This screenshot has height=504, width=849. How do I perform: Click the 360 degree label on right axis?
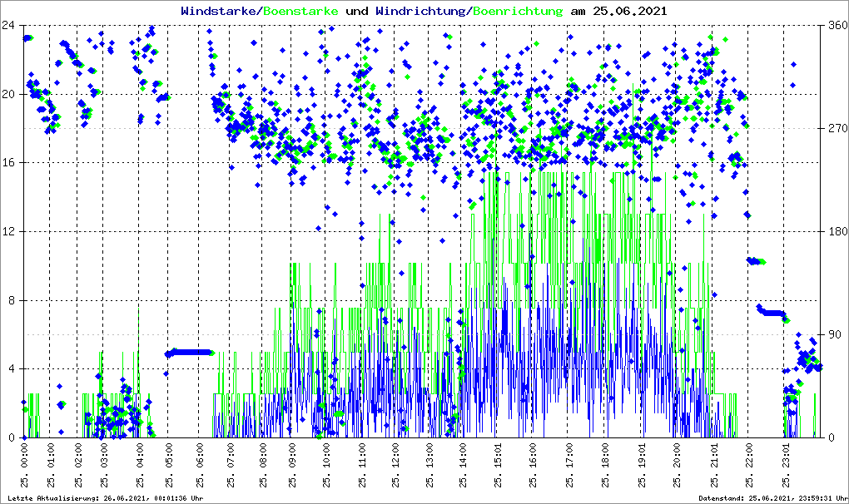pos(833,25)
